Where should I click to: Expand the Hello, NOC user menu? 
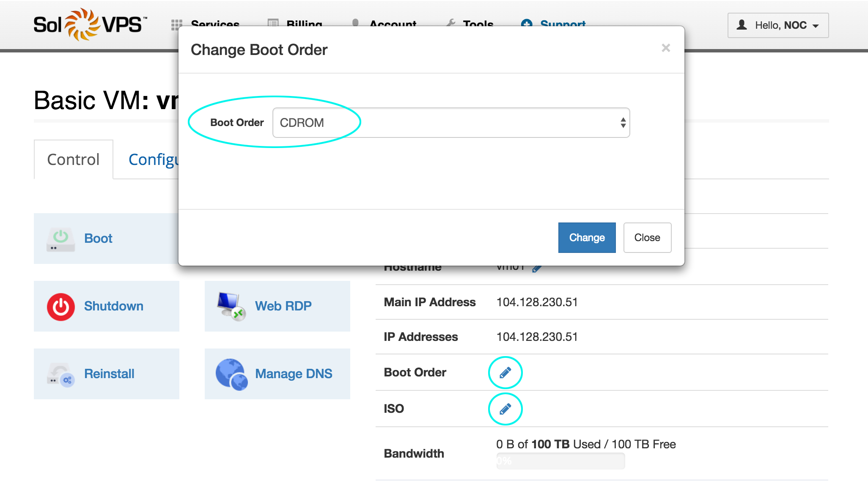(778, 25)
